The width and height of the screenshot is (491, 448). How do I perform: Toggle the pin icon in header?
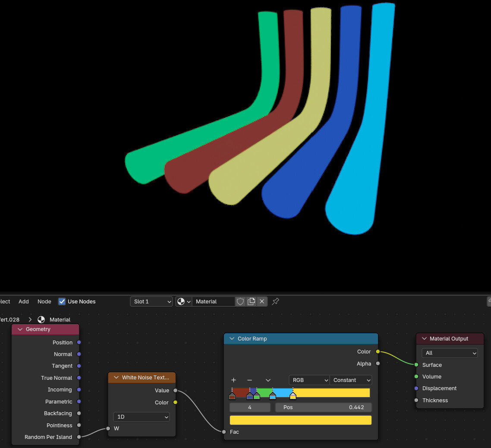pyautogui.click(x=275, y=301)
